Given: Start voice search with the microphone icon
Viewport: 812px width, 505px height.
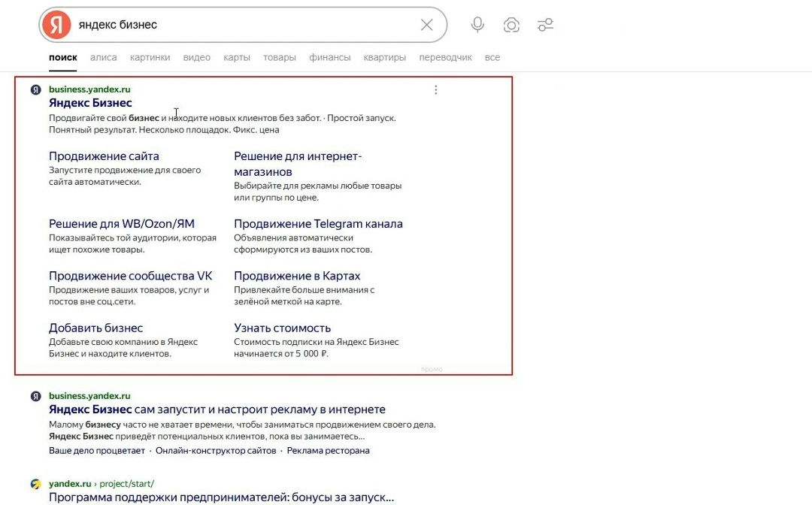Looking at the screenshot, I should [x=477, y=25].
